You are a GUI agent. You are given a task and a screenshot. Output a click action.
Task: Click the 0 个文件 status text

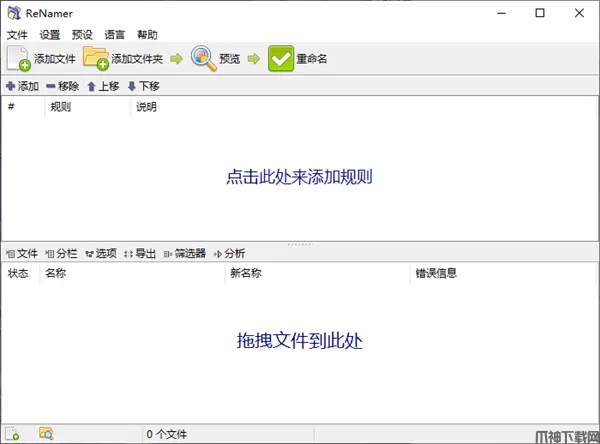(x=166, y=434)
